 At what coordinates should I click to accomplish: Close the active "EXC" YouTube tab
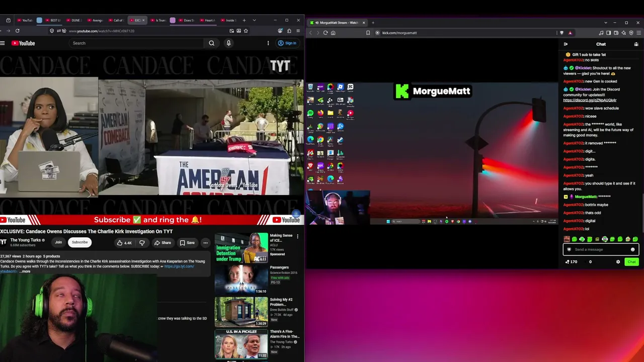pos(143,21)
